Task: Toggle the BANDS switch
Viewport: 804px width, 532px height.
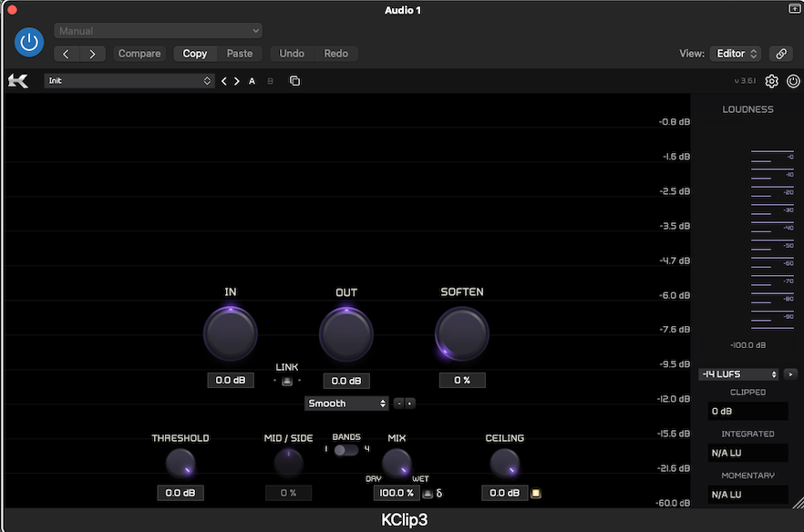Action: (346, 450)
